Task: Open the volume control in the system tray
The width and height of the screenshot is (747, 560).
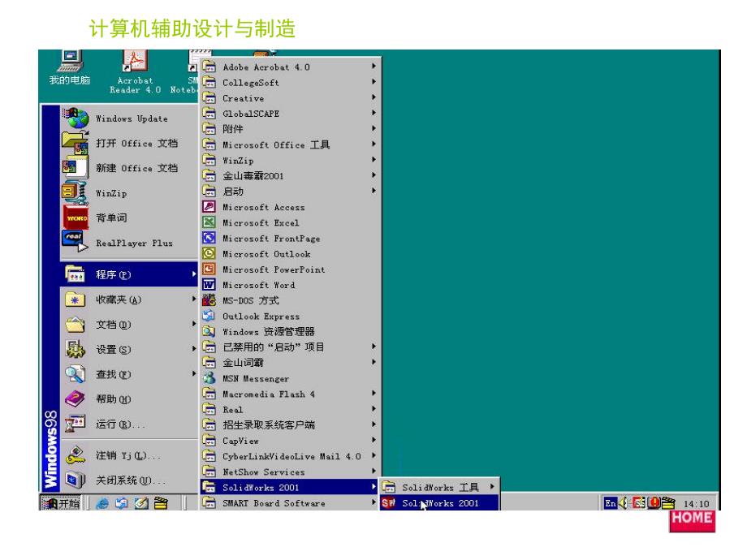Action: [x=622, y=504]
